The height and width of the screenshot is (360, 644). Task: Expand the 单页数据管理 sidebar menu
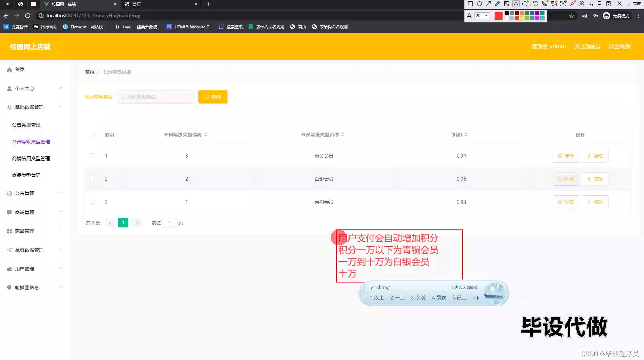[x=35, y=250]
